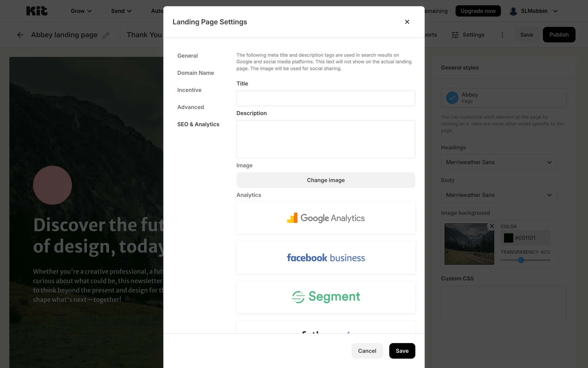Select the Google Analytics integration card
The width and height of the screenshot is (588, 368).
326,218
